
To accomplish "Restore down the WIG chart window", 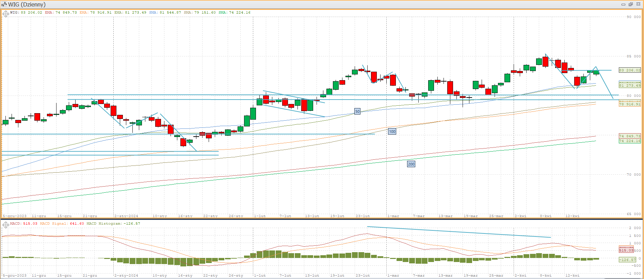I will (631, 4).
